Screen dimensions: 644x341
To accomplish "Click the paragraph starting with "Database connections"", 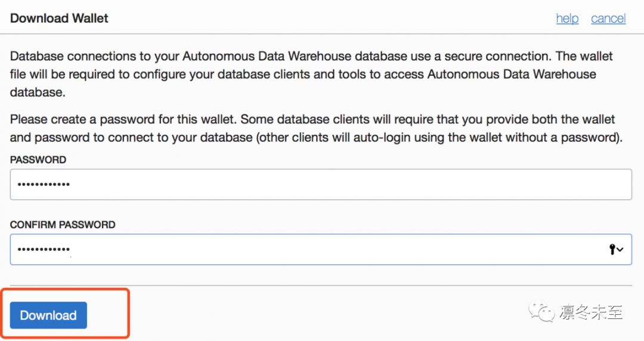I will pyautogui.click(x=311, y=75).
